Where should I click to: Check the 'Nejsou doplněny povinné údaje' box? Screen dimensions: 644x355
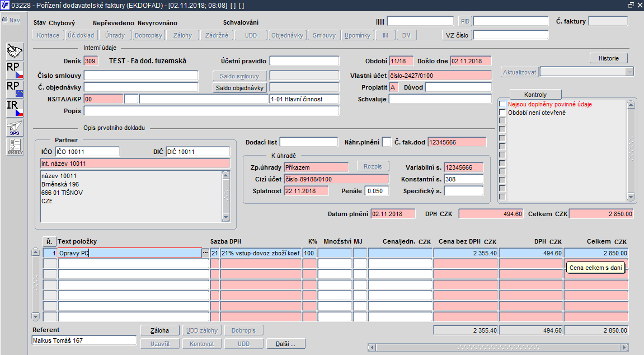pyautogui.click(x=502, y=104)
